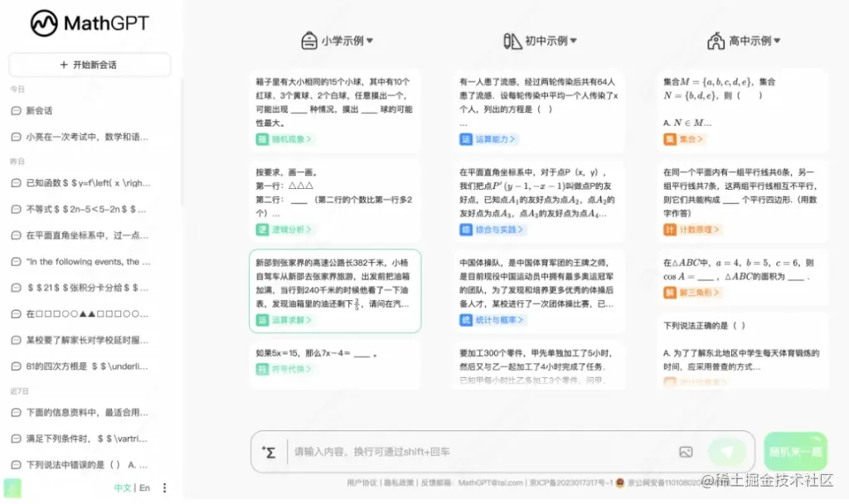The image size is (849, 504).
Task: Open the image upload icon in the input bar
Action: click(687, 451)
